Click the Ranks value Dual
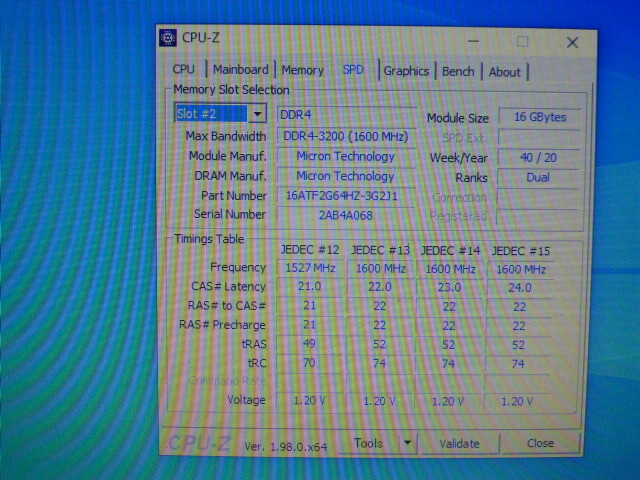 point(538,178)
